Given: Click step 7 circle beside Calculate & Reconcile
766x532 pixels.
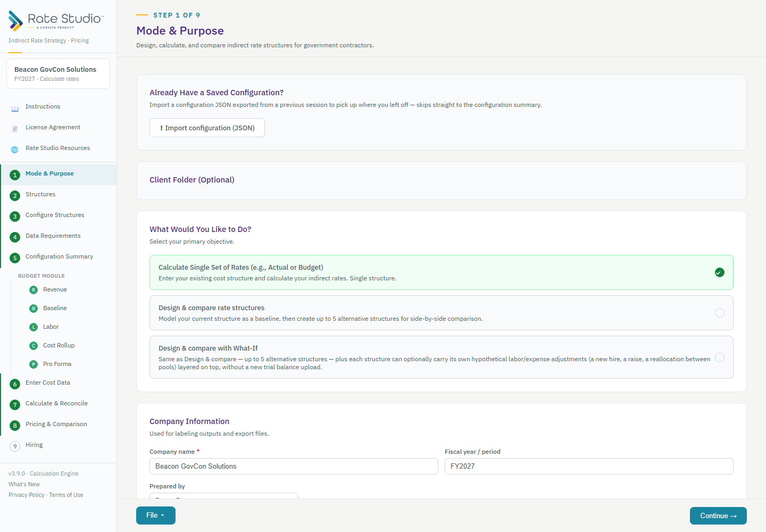Looking at the screenshot, I should pos(15,405).
